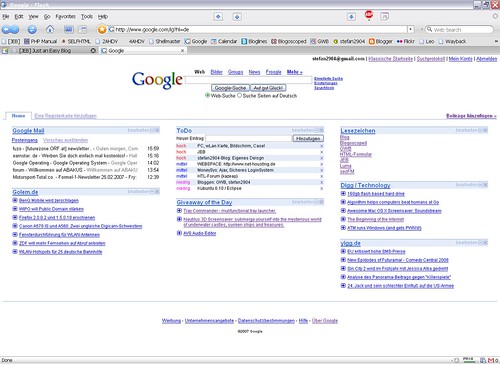
Task: Open the Motorsport-Total Formel-1-Newsletter email
Action: click(86, 177)
